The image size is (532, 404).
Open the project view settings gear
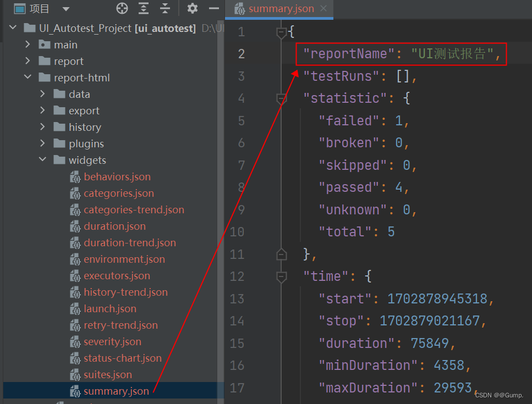pyautogui.click(x=193, y=8)
